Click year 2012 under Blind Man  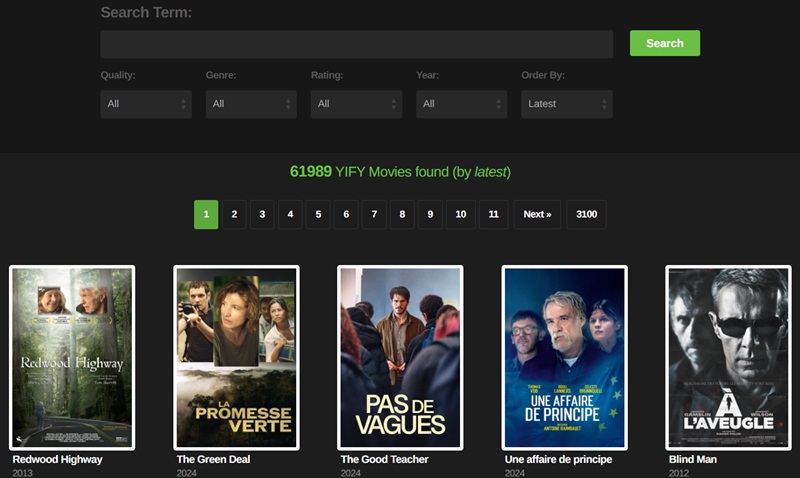click(679, 473)
